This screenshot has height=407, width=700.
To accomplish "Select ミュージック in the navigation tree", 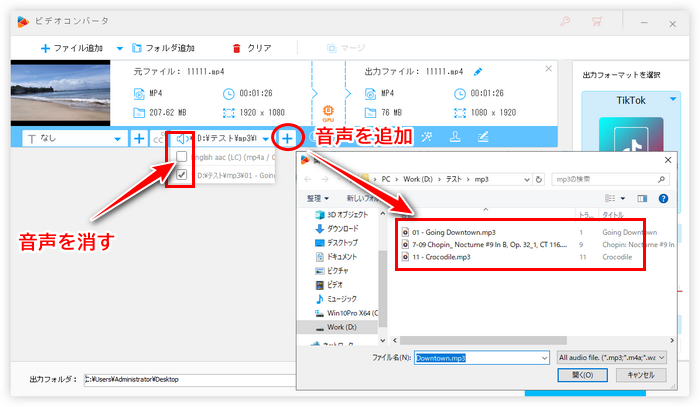I will point(336,299).
